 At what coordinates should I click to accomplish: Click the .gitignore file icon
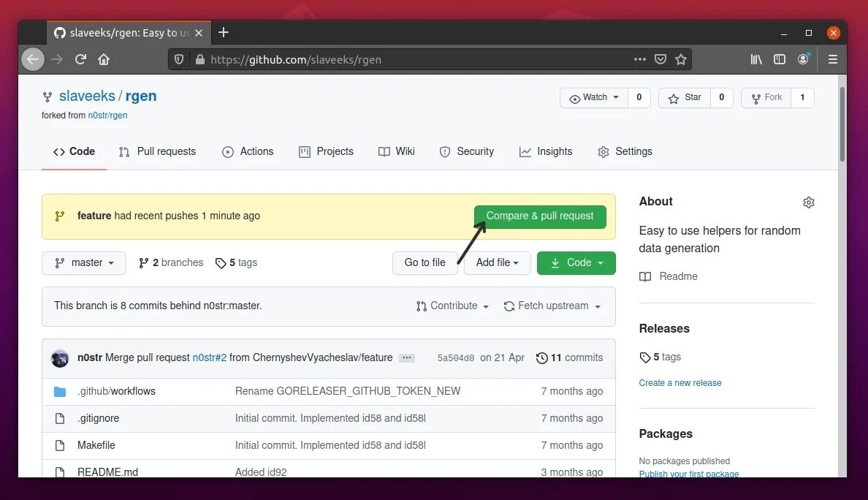pyautogui.click(x=60, y=419)
